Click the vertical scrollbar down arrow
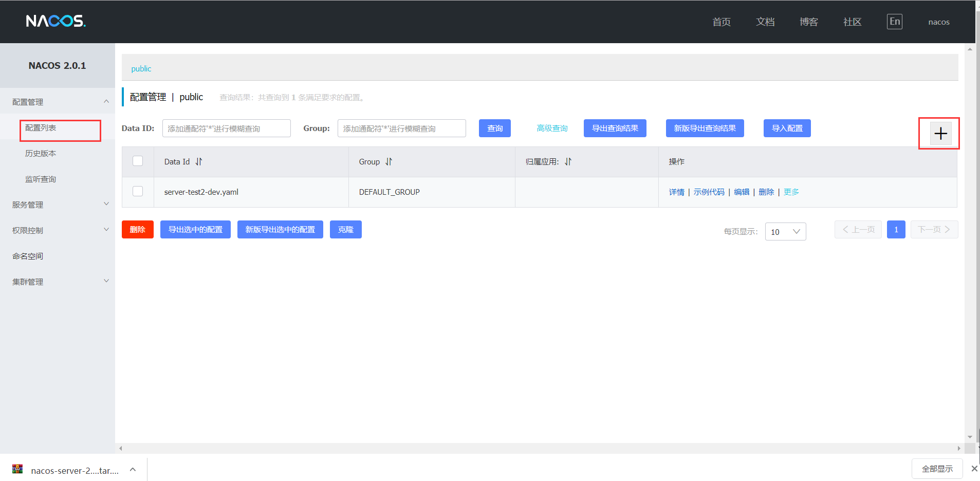Screen dimensions: 980x481 pyautogui.click(x=970, y=437)
